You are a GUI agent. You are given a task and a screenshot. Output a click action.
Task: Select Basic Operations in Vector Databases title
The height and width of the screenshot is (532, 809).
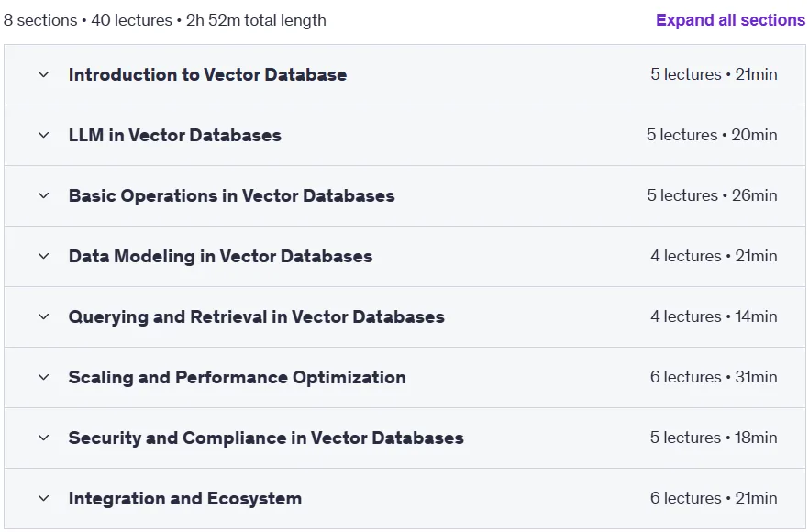[232, 196]
